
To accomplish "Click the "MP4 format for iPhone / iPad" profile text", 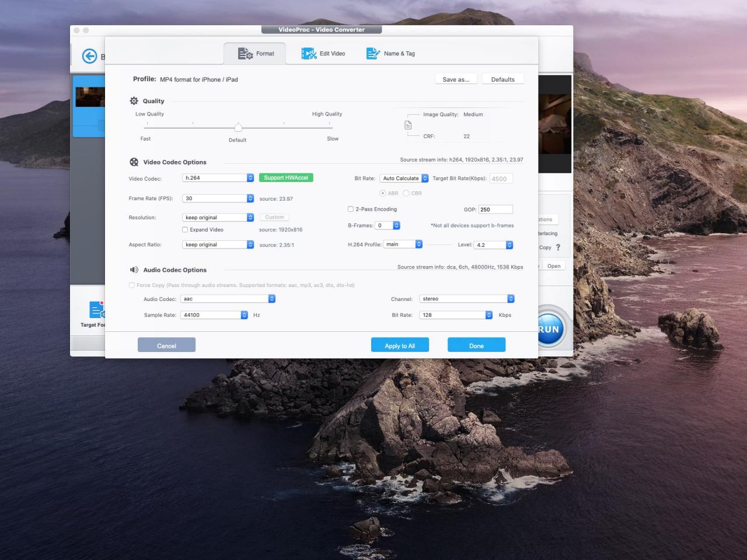I will pyautogui.click(x=199, y=79).
